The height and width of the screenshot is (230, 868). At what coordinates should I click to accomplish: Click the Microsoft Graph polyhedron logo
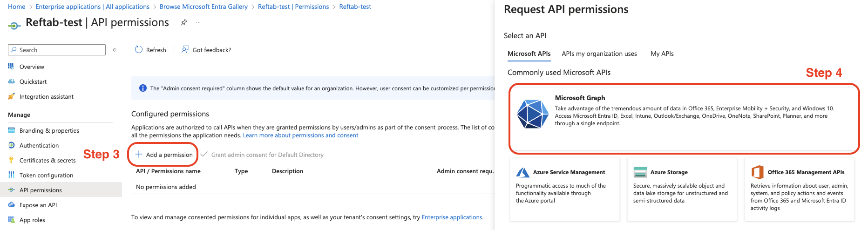point(533,114)
